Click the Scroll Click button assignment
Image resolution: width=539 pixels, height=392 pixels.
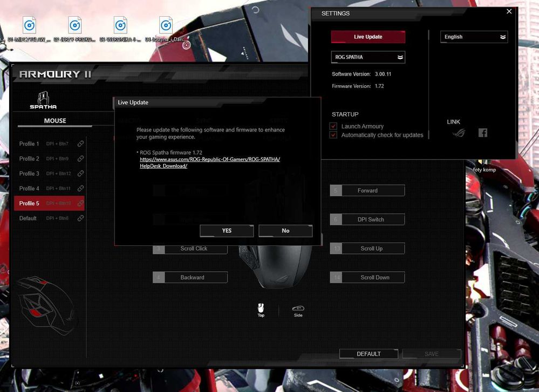[x=190, y=249]
